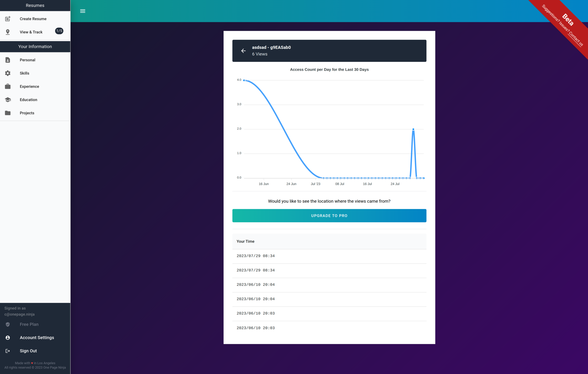Click the first 2023/07/29 08:34 row

[x=256, y=256]
